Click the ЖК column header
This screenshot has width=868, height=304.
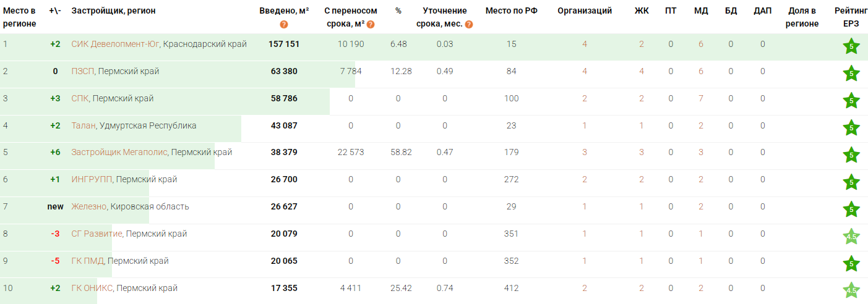click(x=642, y=11)
